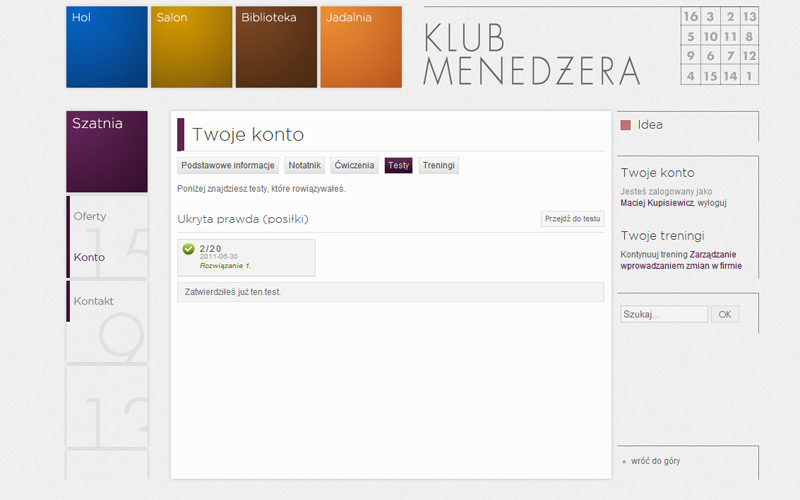Image resolution: width=800 pixels, height=500 pixels.
Task: Click the Idea red square icon
Action: point(626,125)
